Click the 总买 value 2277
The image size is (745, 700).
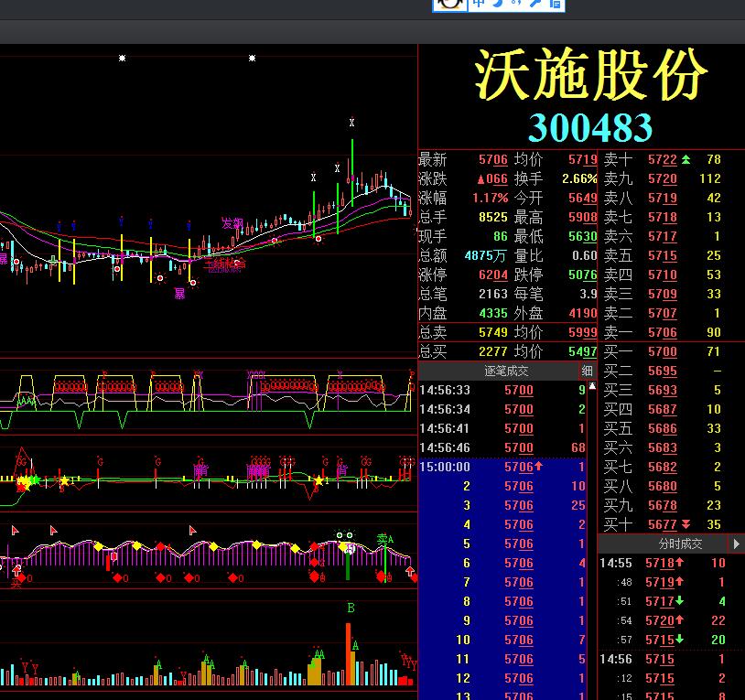point(493,351)
